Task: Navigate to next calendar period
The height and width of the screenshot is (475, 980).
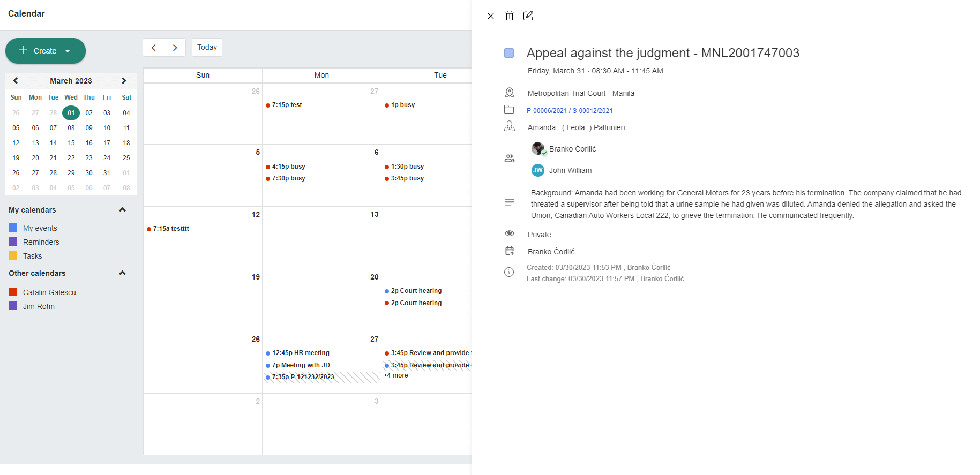Action: tap(175, 48)
